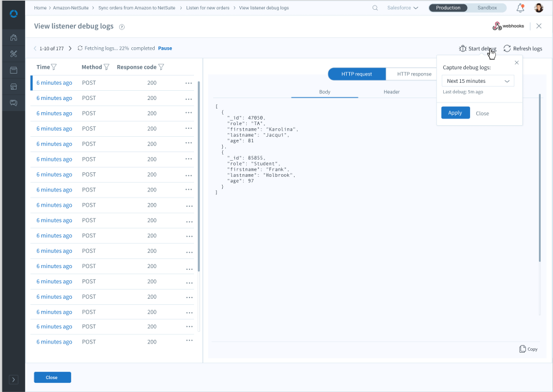This screenshot has width=553, height=392.
Task: Filter logs by Response code
Action: point(161,67)
